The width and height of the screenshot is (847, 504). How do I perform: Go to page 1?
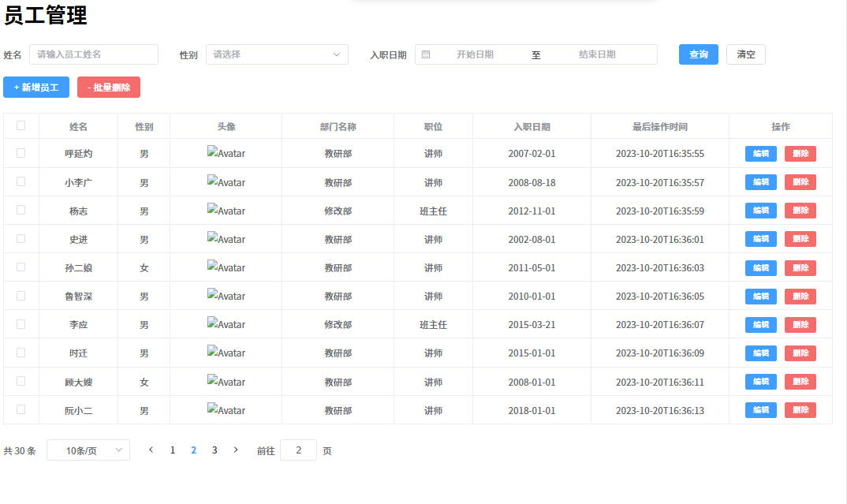(172, 450)
